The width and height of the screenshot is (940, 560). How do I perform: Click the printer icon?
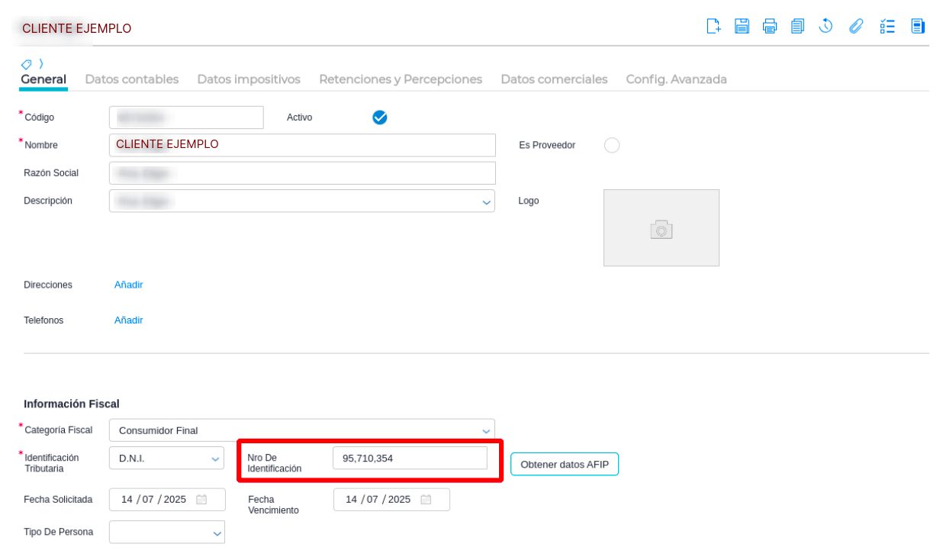770,26
